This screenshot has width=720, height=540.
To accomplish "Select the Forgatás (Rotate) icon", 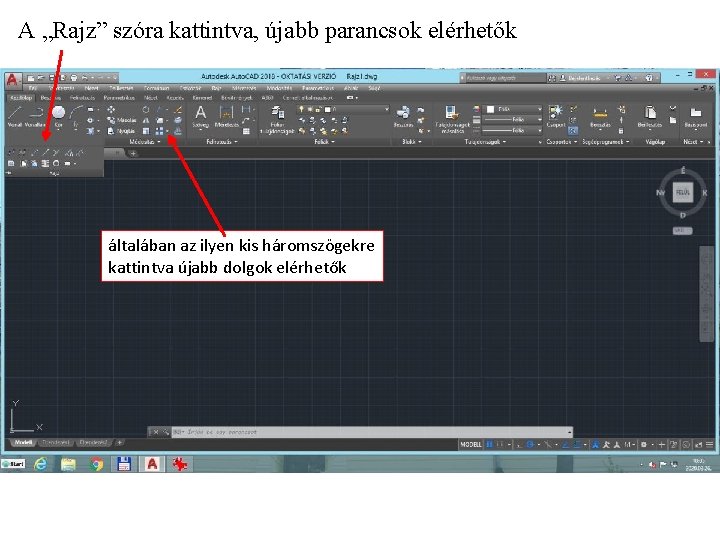I will [x=146, y=110].
